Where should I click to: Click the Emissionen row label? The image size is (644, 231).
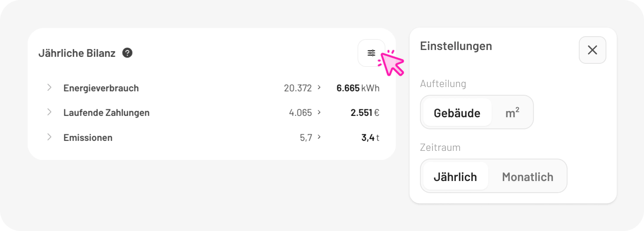[88, 138]
